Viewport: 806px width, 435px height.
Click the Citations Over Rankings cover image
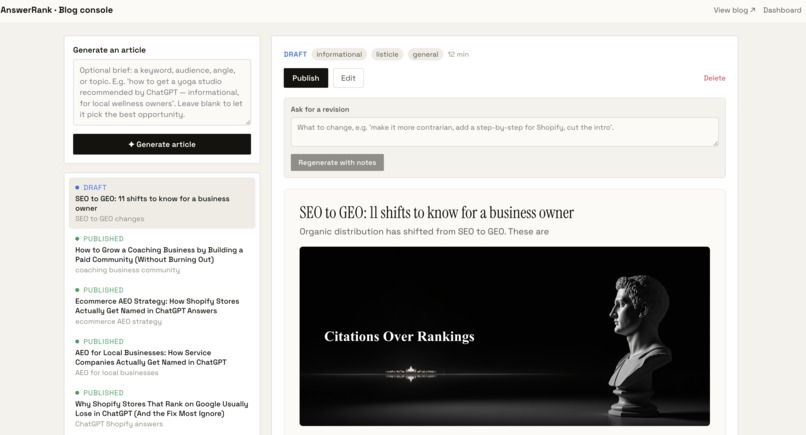point(504,336)
